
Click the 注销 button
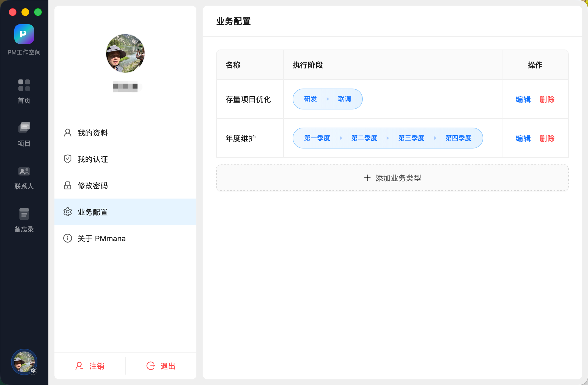click(x=90, y=366)
